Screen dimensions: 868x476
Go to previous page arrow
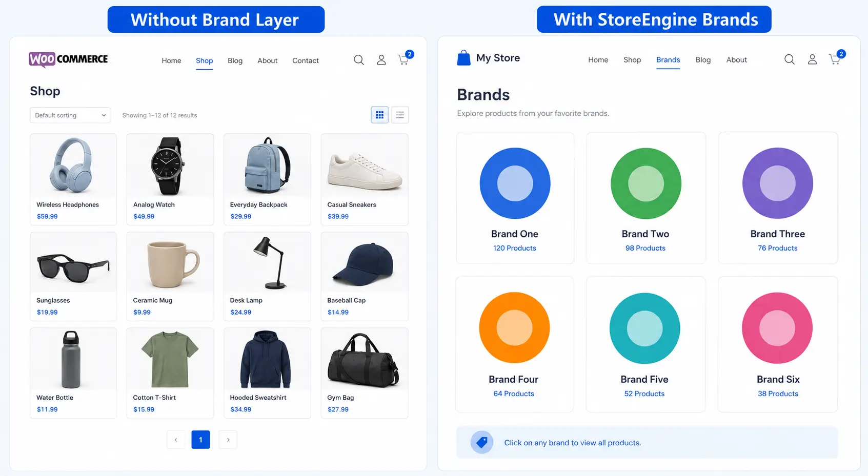[176, 440]
